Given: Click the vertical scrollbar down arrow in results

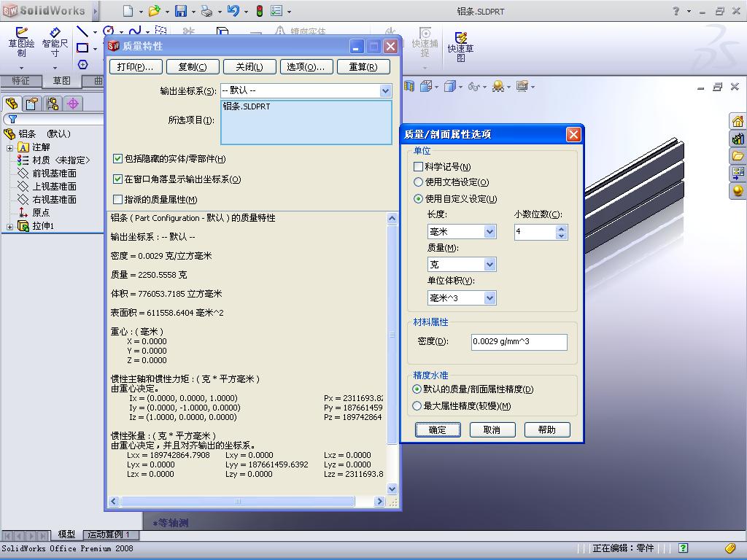Looking at the screenshot, I should [392, 489].
